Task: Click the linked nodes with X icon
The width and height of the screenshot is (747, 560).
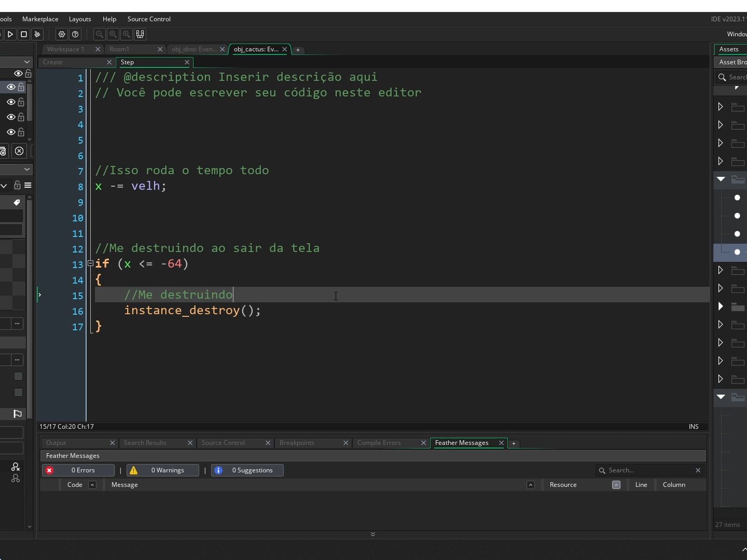Action: tap(16, 467)
